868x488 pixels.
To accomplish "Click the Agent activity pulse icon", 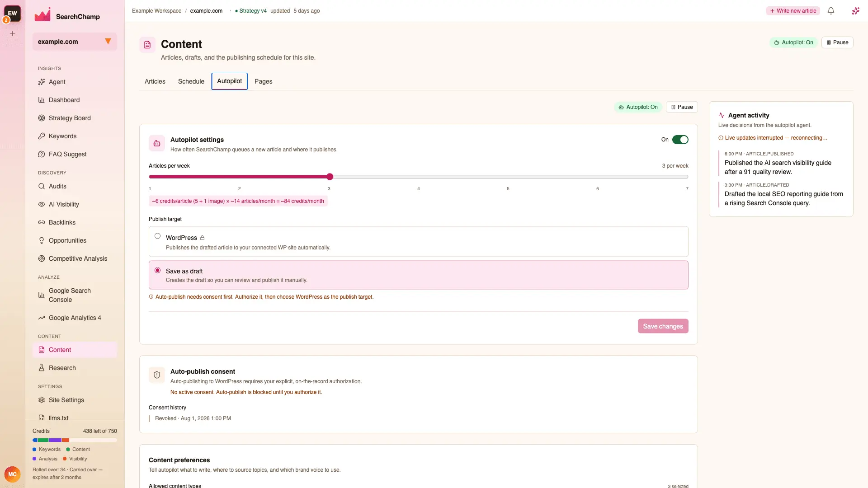I will click(722, 115).
